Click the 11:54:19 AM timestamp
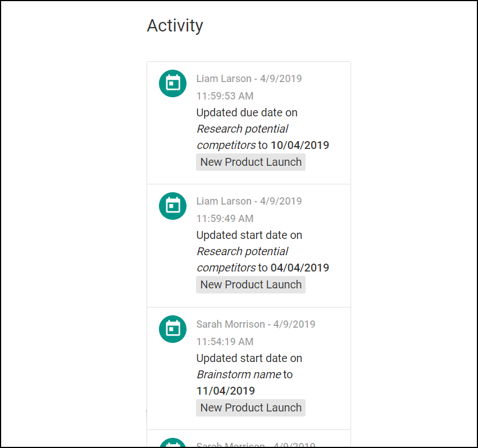478x448 pixels. click(x=225, y=342)
